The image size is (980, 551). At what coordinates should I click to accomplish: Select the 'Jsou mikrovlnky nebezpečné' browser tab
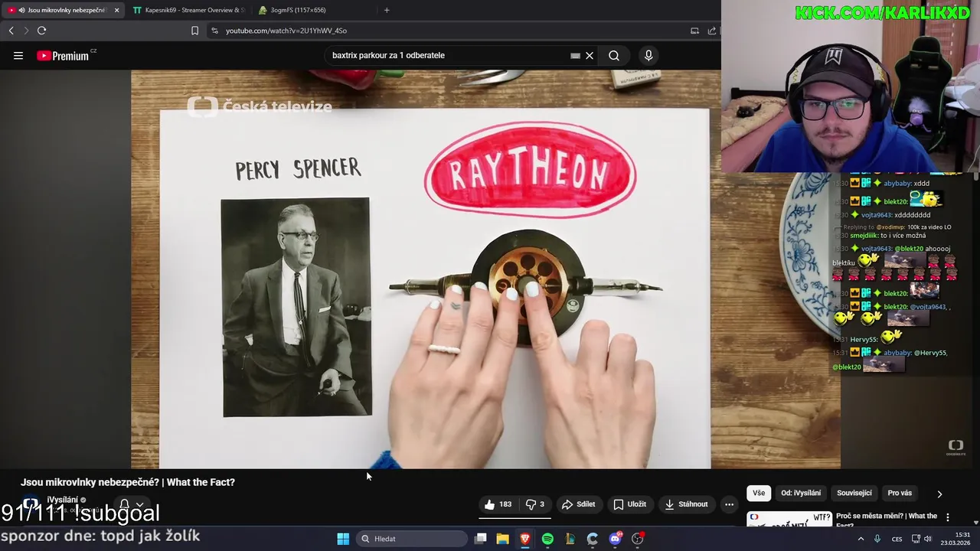coord(63,10)
